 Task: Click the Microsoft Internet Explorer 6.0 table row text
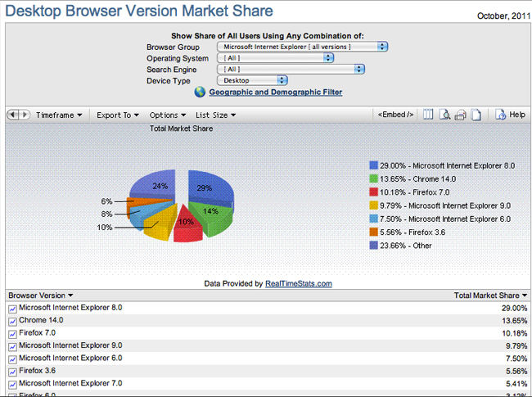click(70, 358)
